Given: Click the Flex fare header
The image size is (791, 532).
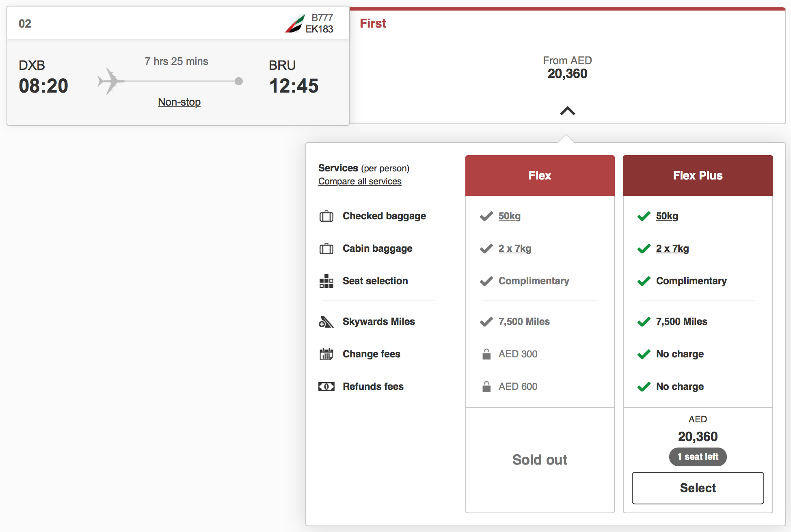Looking at the screenshot, I should point(540,175).
